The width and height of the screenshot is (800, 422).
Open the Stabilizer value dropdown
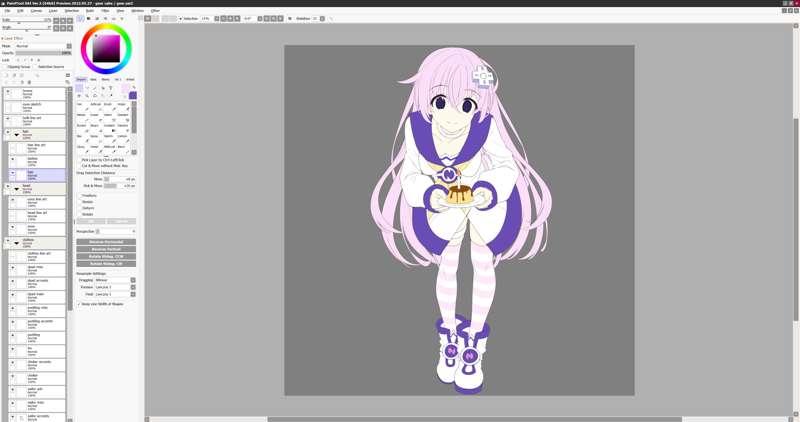(x=322, y=18)
